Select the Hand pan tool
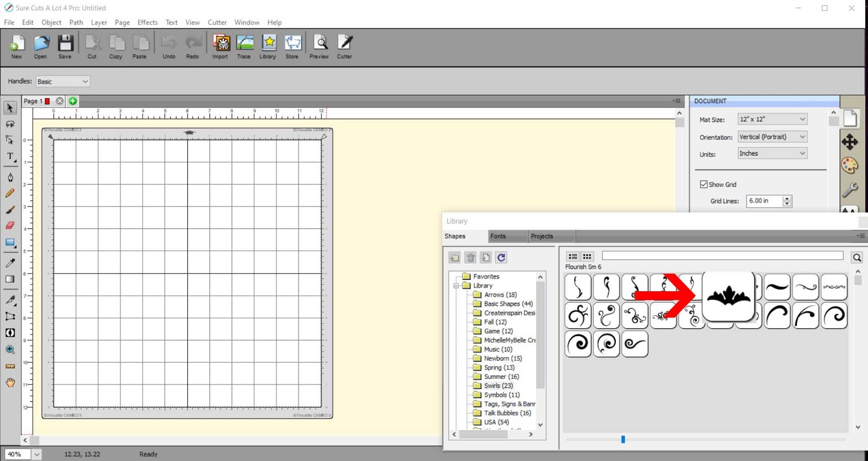 click(x=10, y=383)
